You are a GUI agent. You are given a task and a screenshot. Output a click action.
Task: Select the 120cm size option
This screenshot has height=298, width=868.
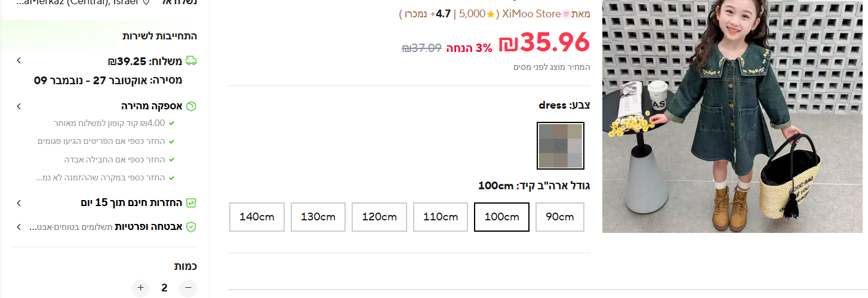pyautogui.click(x=379, y=217)
